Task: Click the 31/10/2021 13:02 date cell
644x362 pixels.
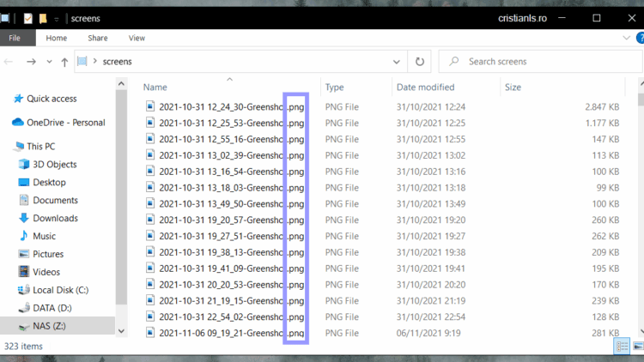Action: [x=431, y=155]
